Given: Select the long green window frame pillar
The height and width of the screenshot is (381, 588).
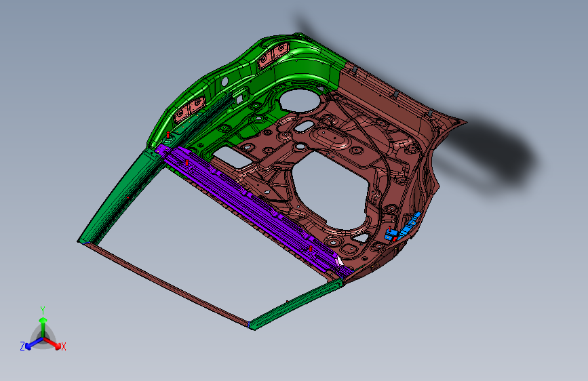Looking at the screenshot, I should click(x=120, y=197).
